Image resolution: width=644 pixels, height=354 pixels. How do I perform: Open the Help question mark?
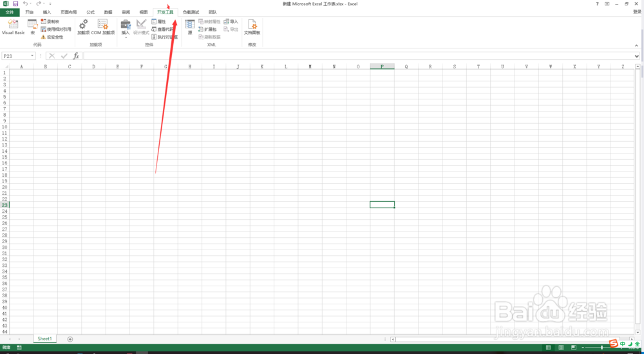coord(597,3)
